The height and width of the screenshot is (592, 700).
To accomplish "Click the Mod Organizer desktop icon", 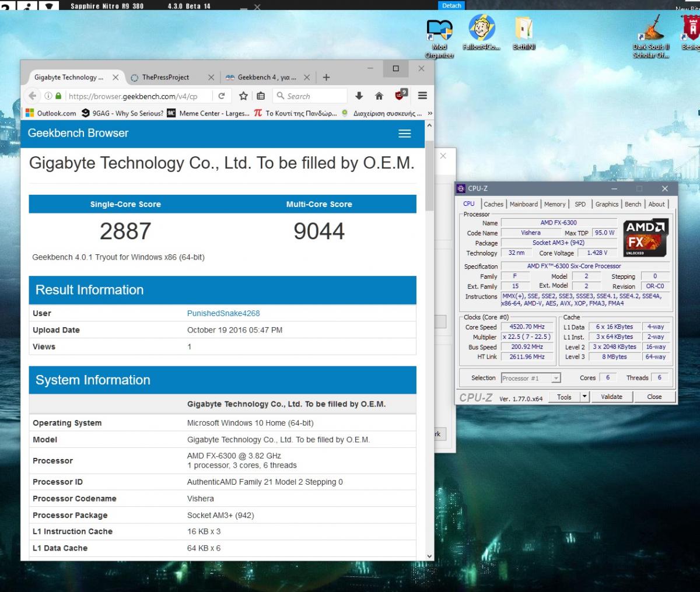I will (439, 38).
